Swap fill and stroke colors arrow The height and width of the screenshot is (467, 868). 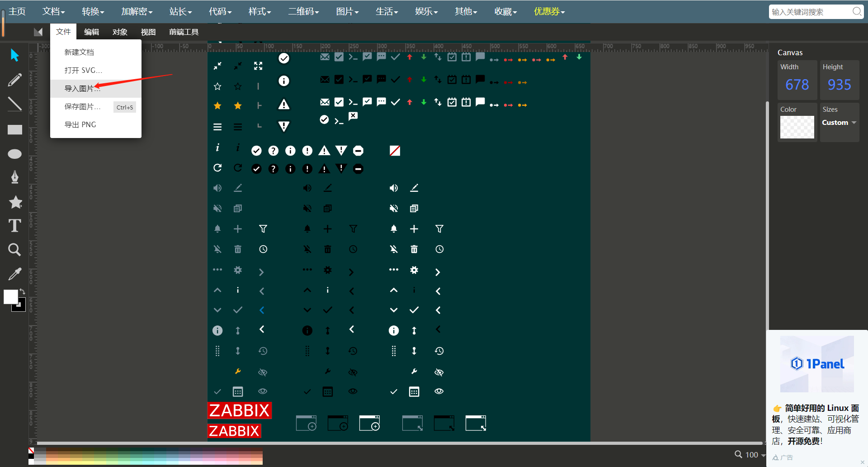(x=22, y=292)
